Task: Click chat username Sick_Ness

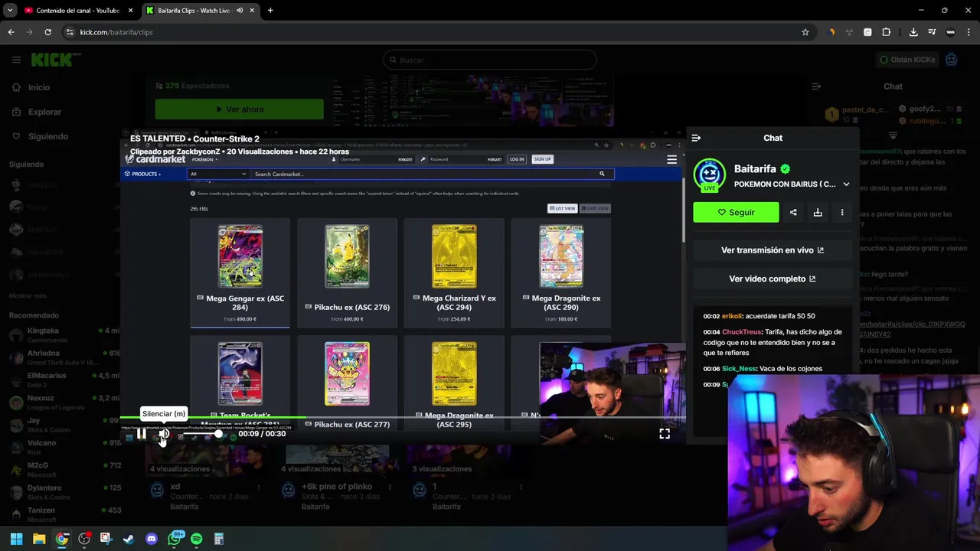Action: [x=739, y=369]
